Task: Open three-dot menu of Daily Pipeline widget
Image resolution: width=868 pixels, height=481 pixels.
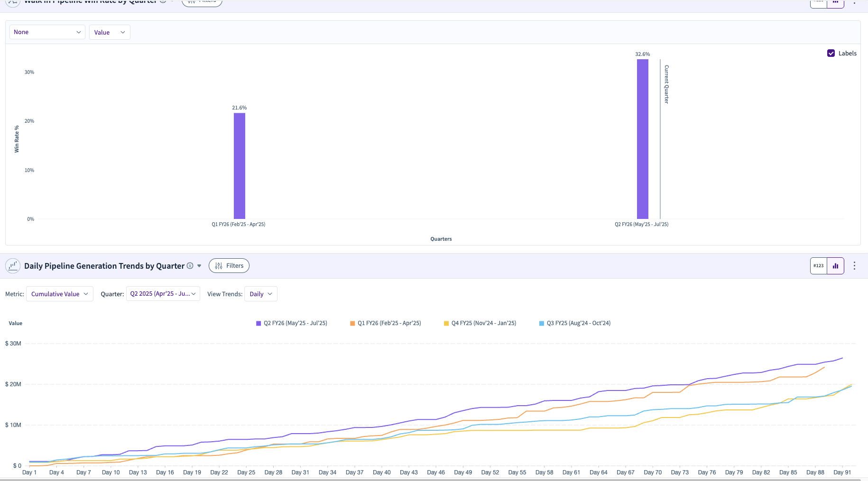Action: tap(855, 266)
